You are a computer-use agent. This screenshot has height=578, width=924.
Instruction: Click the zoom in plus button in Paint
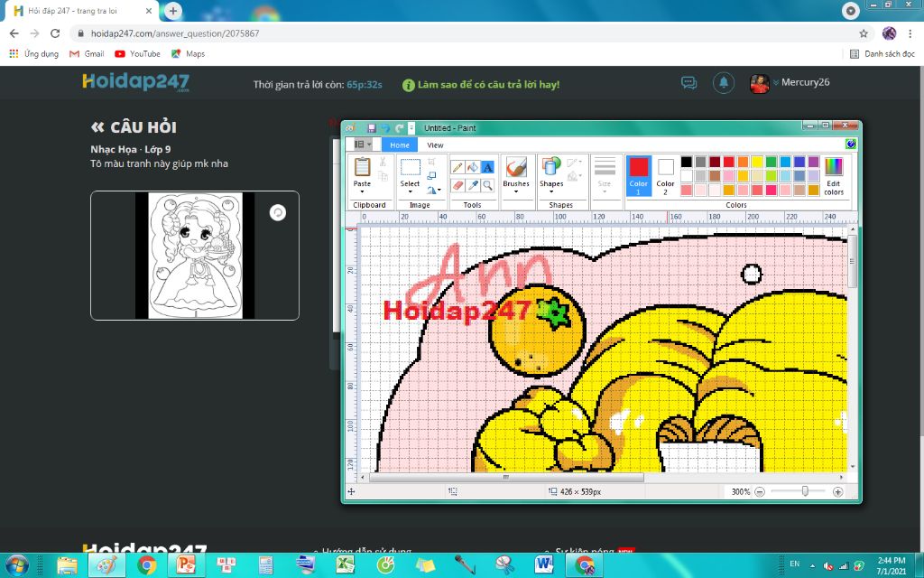(837, 491)
